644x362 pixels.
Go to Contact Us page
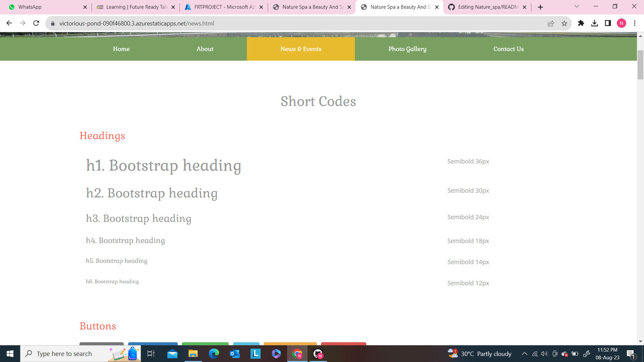508,49
